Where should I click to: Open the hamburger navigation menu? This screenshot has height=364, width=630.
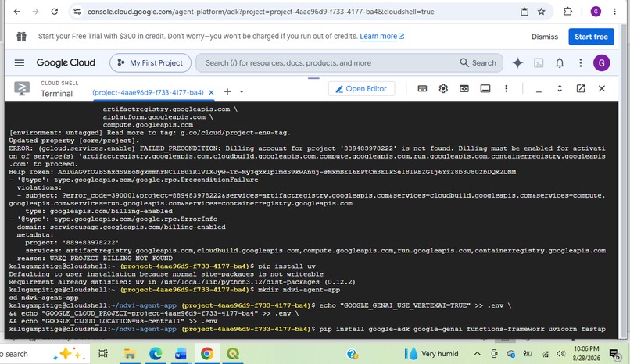click(20, 63)
